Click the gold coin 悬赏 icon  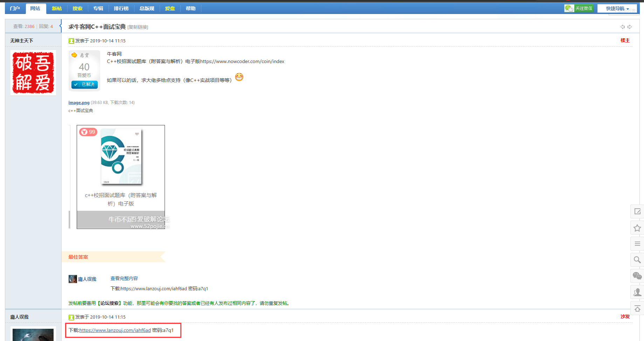74,55
